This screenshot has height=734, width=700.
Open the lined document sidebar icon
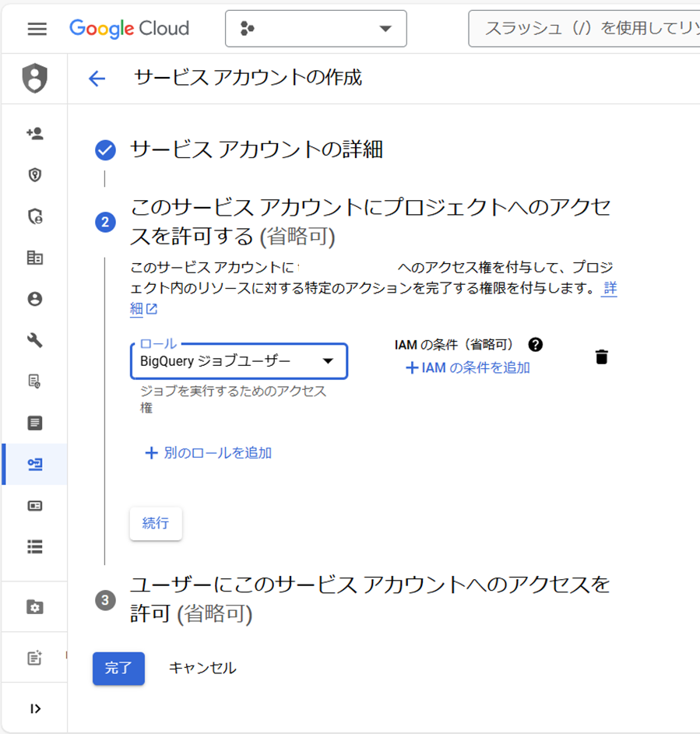[34, 423]
